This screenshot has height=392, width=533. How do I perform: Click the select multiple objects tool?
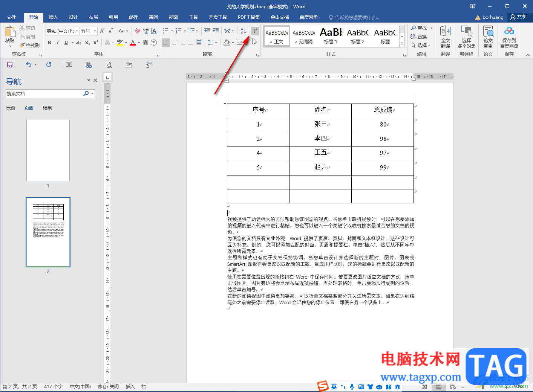point(467,37)
